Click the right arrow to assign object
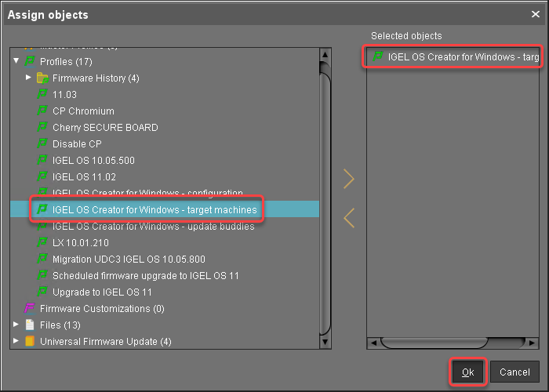549x392 pixels. (x=349, y=180)
